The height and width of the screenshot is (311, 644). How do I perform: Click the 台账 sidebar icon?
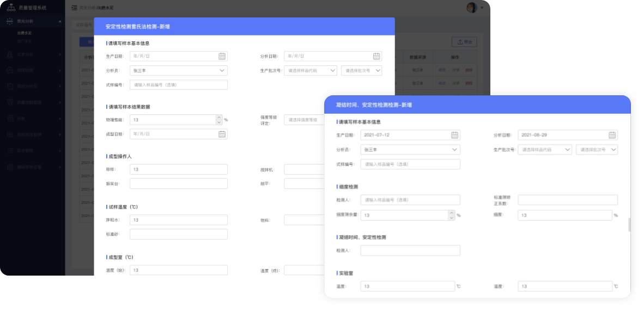click(x=10, y=118)
